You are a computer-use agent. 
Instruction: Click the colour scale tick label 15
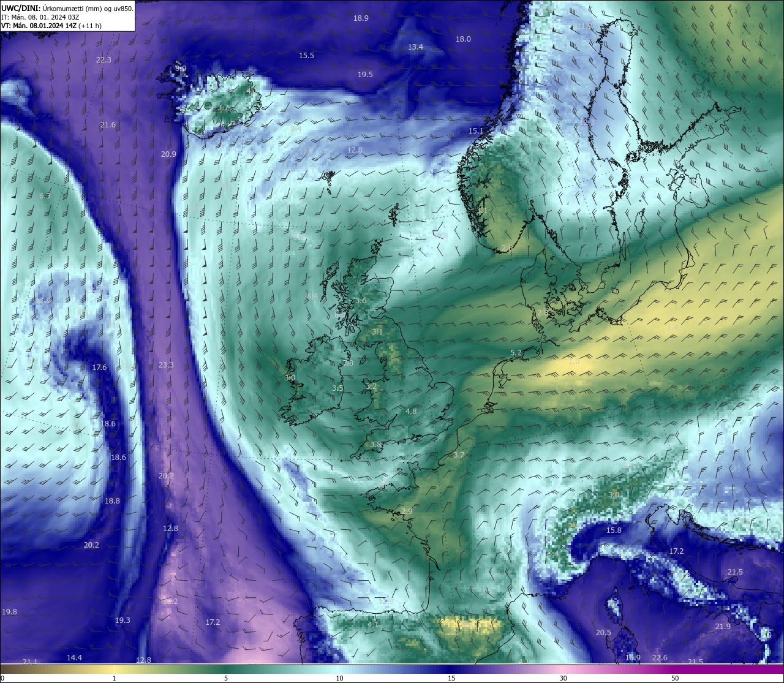pyautogui.click(x=451, y=678)
